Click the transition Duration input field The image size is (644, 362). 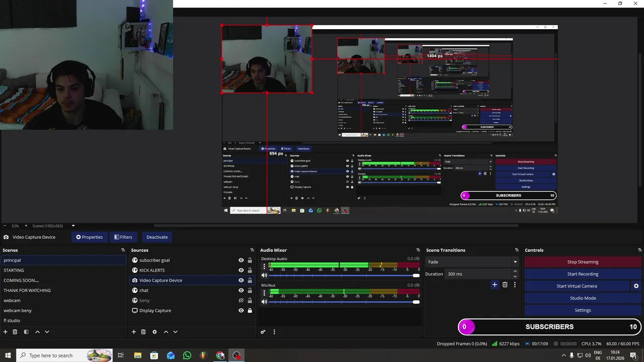478,274
